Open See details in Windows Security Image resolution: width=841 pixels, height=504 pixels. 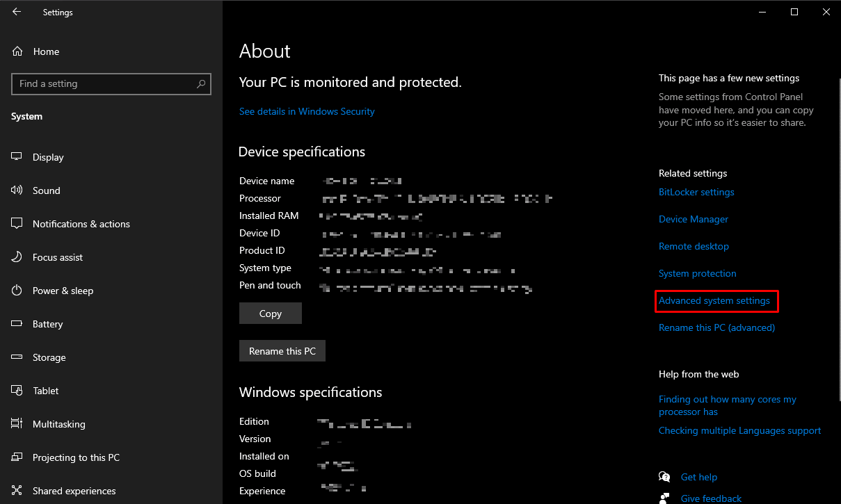tap(307, 111)
